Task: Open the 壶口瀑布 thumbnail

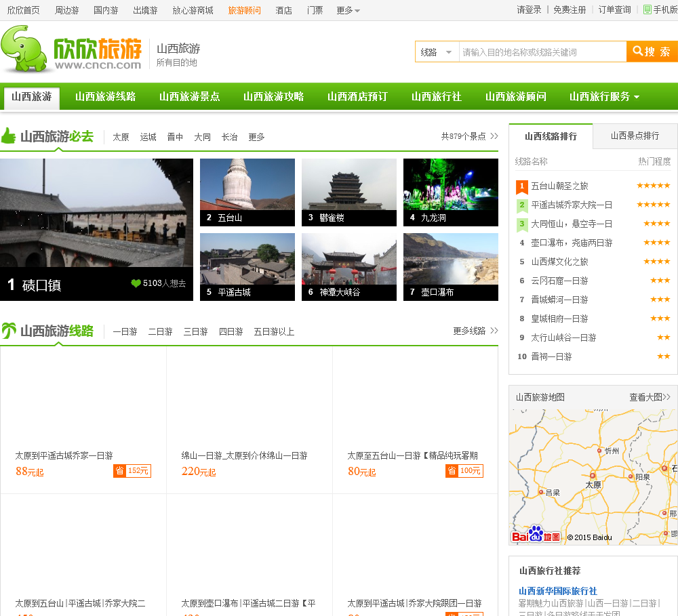Action: pyautogui.click(x=451, y=267)
